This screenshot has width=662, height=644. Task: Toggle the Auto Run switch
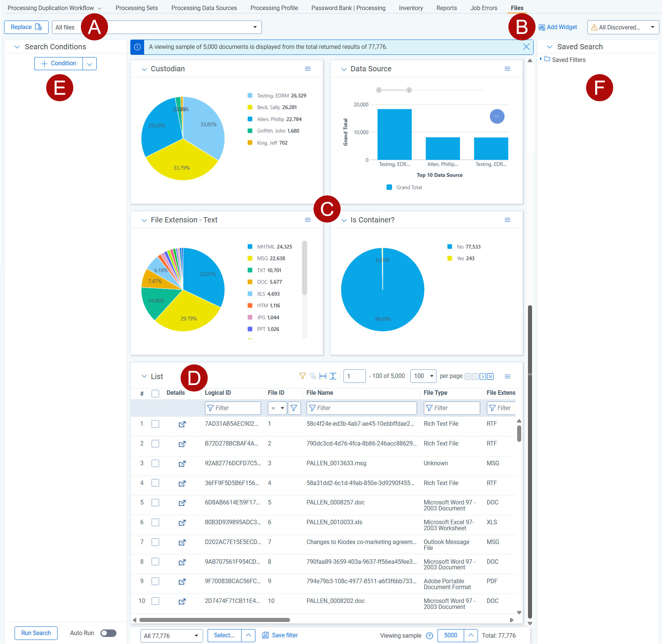click(x=108, y=633)
